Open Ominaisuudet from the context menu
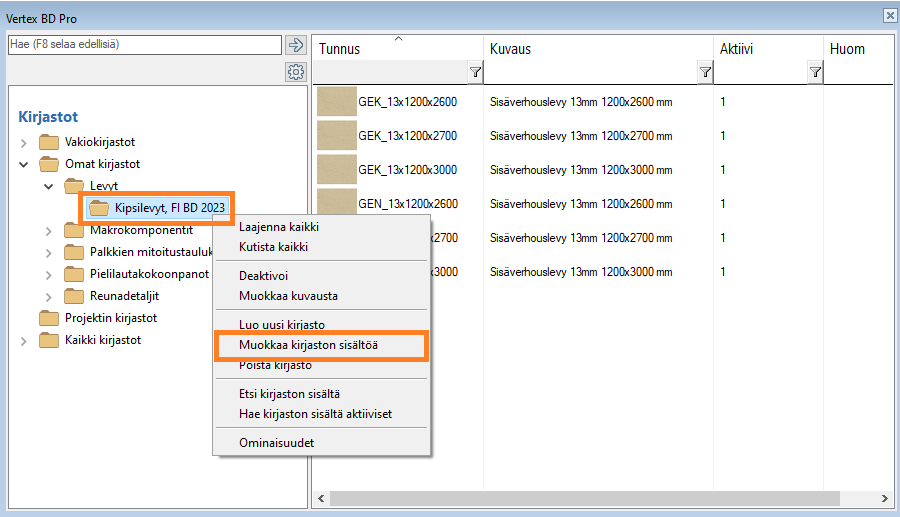The width and height of the screenshot is (900, 517). pyautogui.click(x=276, y=442)
